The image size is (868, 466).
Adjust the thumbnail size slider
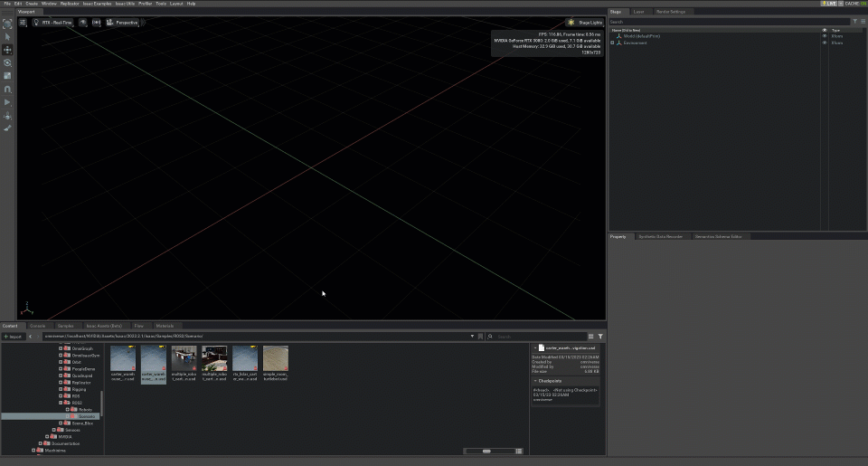tap(487, 451)
